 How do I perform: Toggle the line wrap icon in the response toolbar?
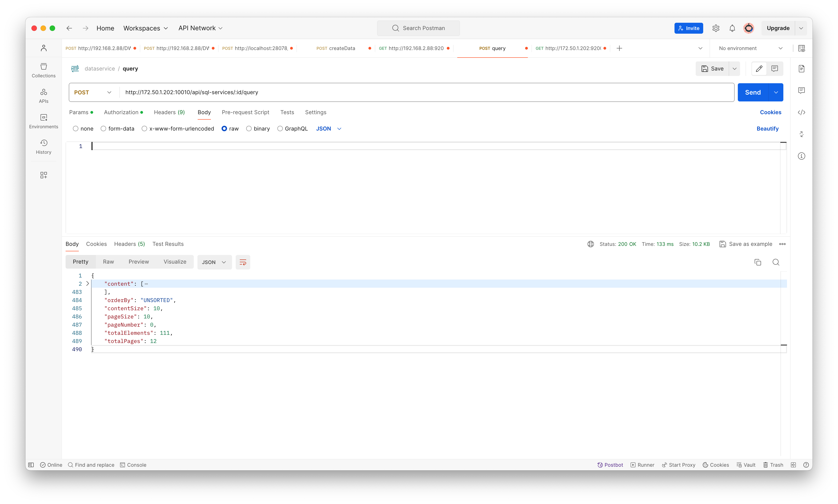[243, 262]
